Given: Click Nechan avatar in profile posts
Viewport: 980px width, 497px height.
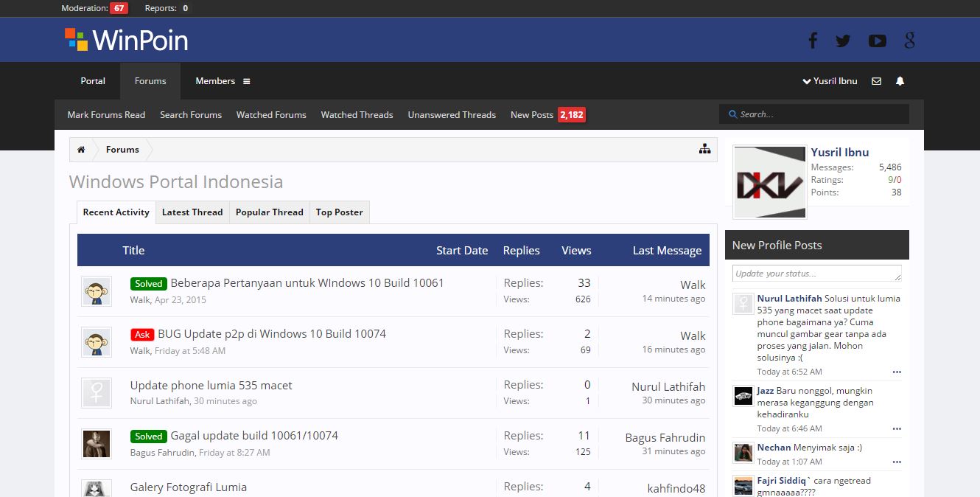Looking at the screenshot, I should [743, 453].
